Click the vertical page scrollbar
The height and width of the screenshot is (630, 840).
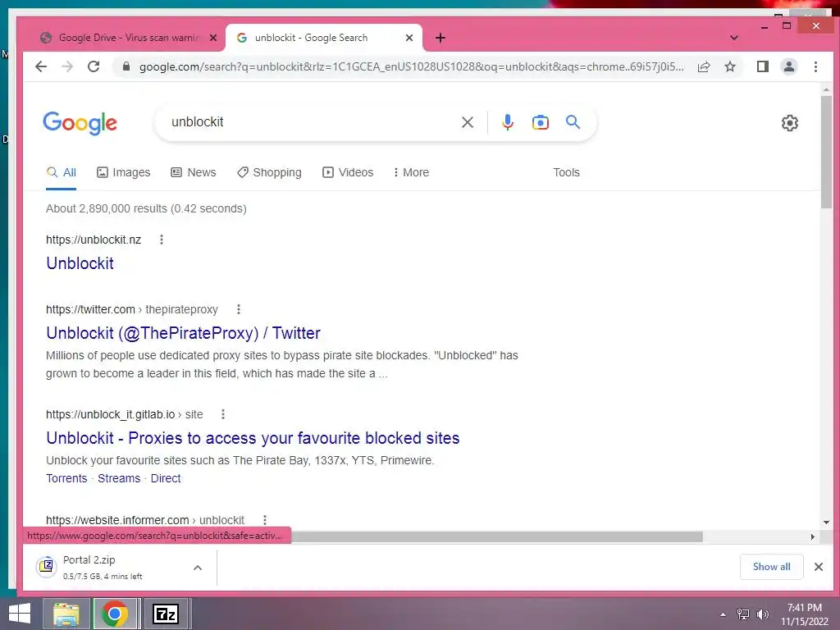click(x=826, y=152)
